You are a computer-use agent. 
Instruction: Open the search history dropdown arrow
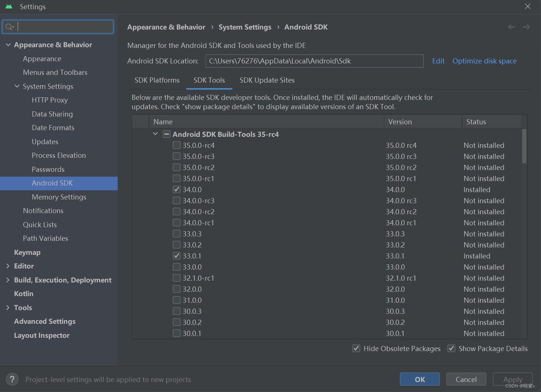[13, 27]
